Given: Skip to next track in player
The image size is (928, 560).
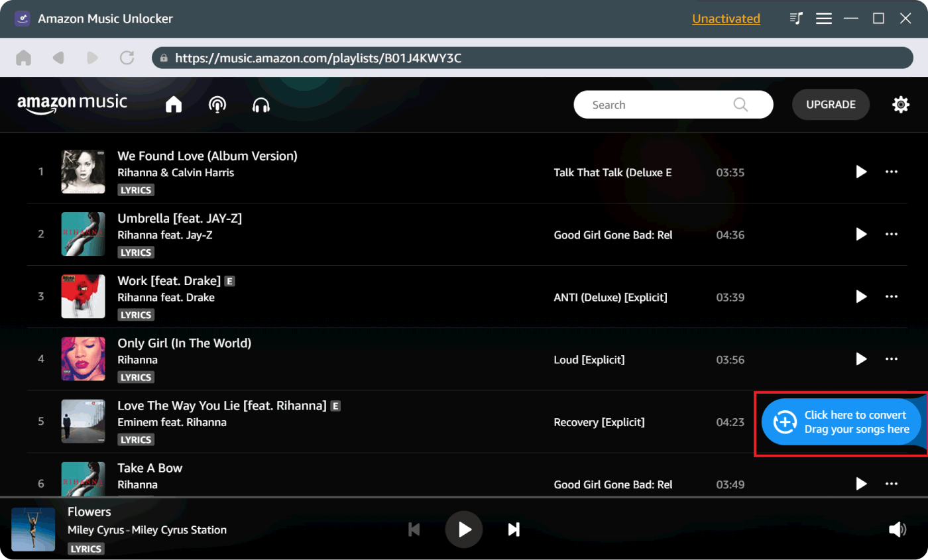Looking at the screenshot, I should tap(514, 529).
